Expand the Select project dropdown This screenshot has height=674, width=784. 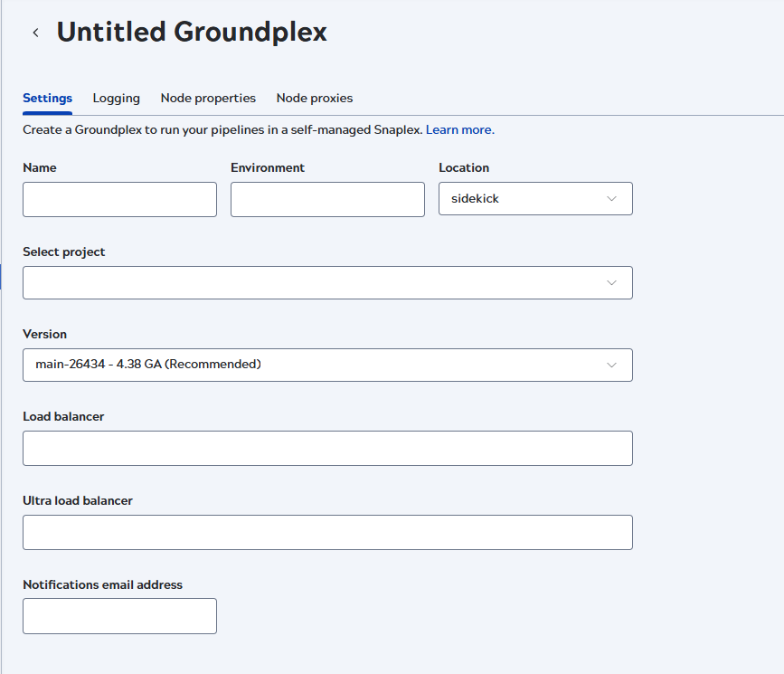326,283
